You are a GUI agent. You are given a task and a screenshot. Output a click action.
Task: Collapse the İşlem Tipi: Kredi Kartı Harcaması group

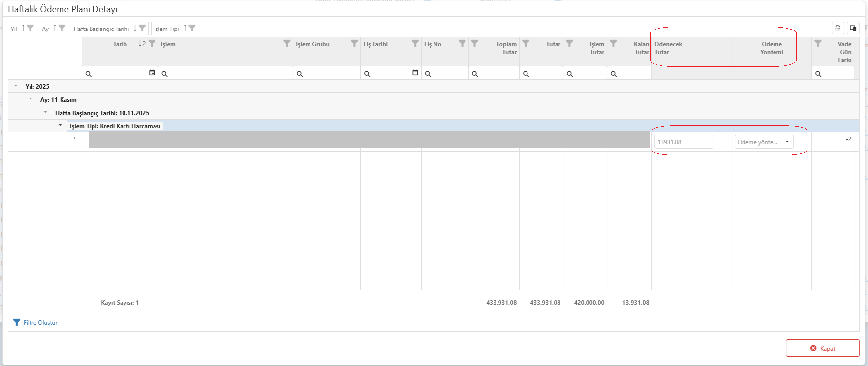(60, 126)
